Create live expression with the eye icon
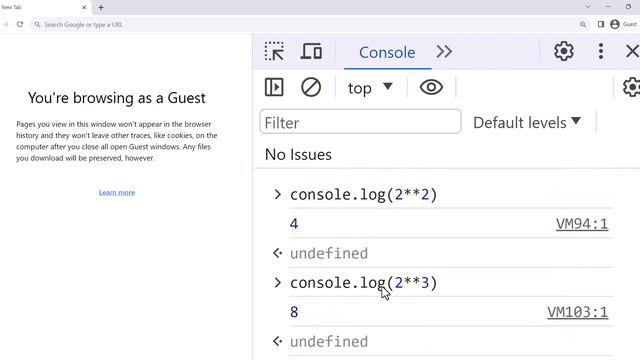This screenshot has height=360, width=640. [x=431, y=87]
